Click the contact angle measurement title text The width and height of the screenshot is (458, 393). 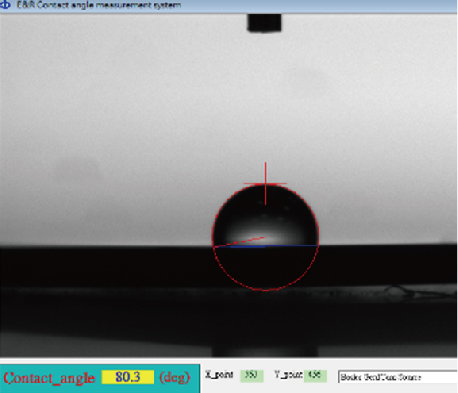[x=99, y=5]
